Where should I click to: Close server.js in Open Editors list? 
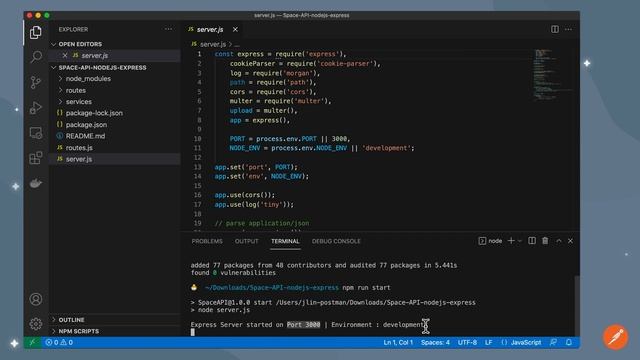click(x=65, y=56)
